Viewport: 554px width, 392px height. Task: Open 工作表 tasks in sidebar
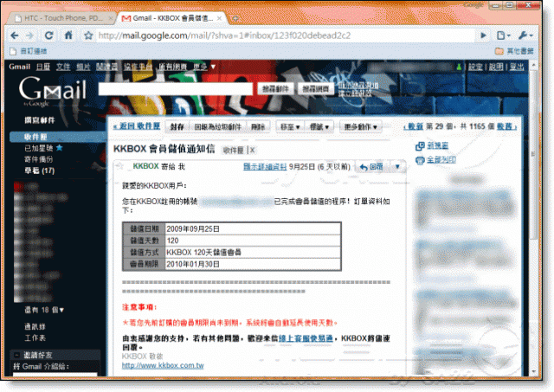tap(35, 338)
